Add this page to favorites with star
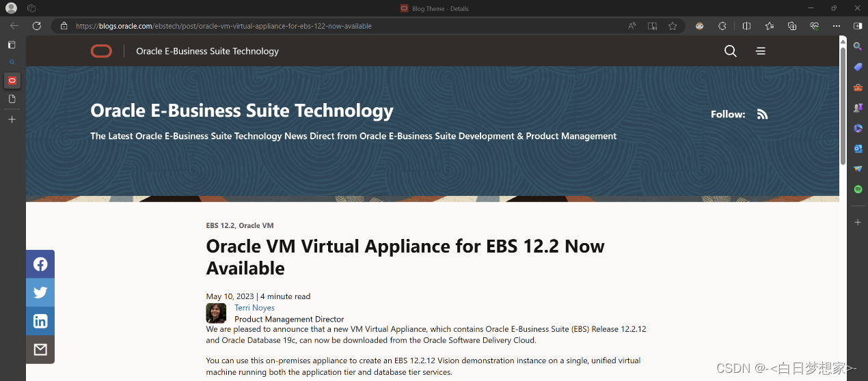868x381 pixels. pyautogui.click(x=673, y=26)
